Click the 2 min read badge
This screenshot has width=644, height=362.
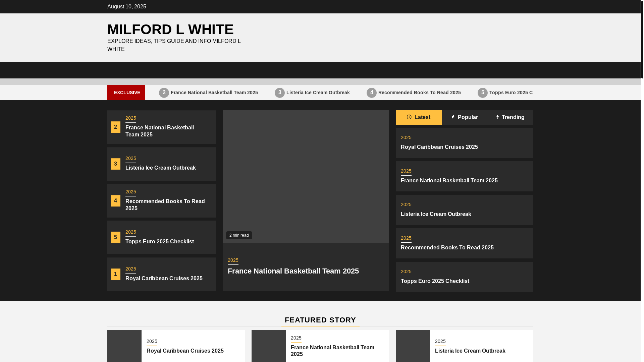pyautogui.click(x=239, y=235)
